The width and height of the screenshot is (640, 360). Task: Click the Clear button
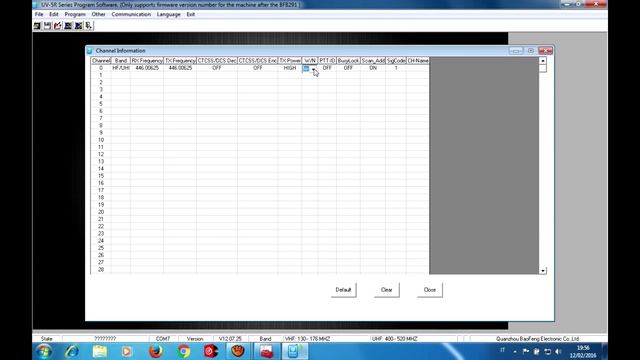(x=387, y=290)
